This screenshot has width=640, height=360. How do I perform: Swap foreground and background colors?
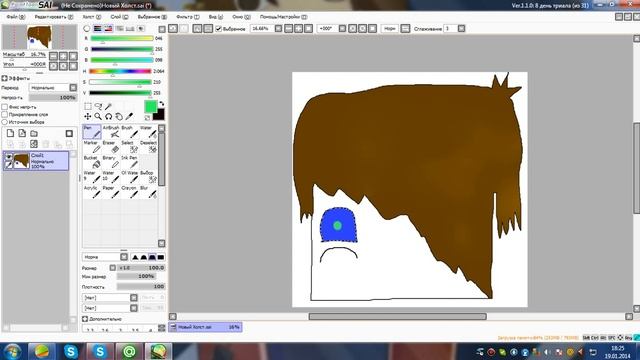162,104
